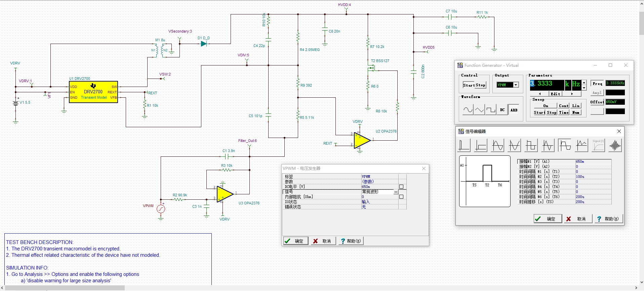Confirm signal editor with 确定
The width and height of the screenshot is (644, 291).
548,219
